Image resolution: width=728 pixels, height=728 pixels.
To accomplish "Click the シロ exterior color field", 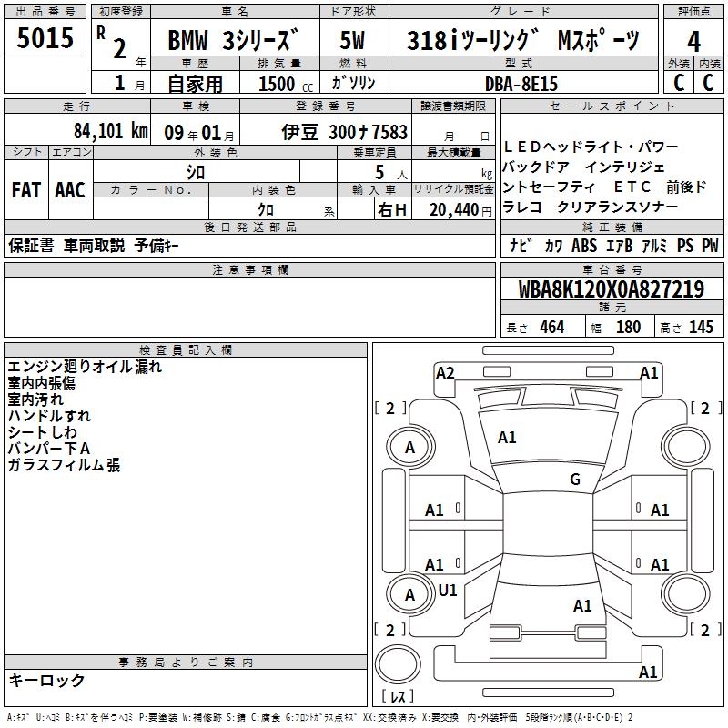I will coord(196,171).
